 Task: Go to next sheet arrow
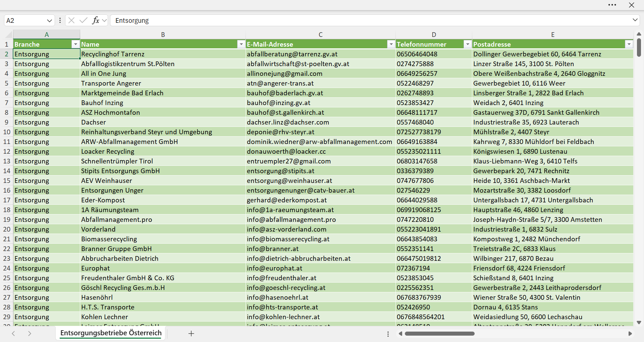(30, 333)
